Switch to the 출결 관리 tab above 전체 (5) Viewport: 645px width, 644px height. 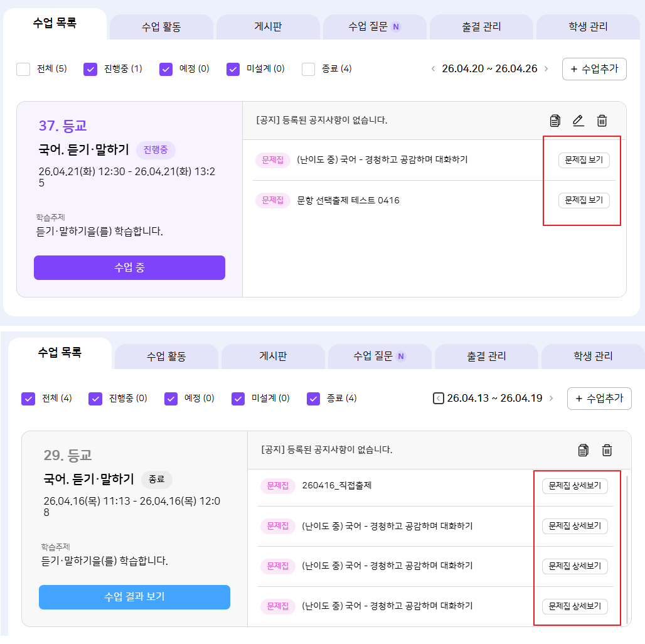[x=481, y=27]
